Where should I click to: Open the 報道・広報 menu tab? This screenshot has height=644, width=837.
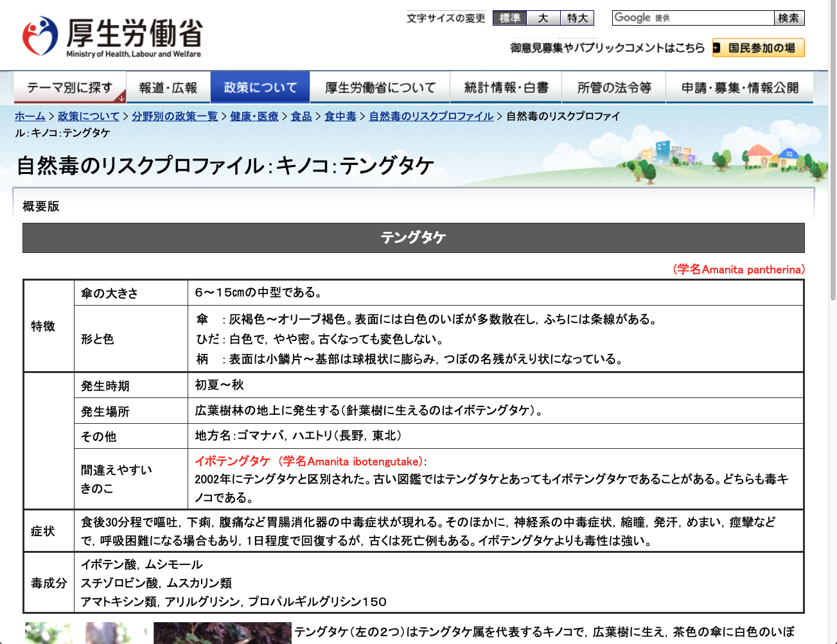[168, 87]
